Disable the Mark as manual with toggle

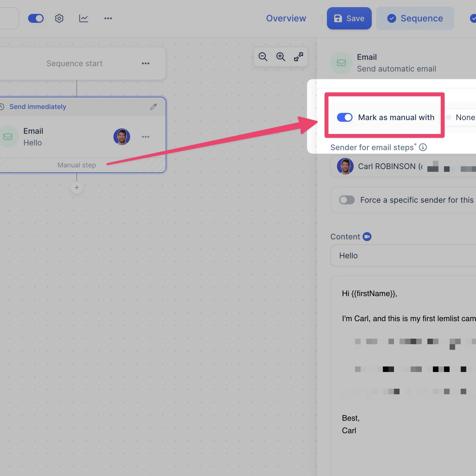click(x=344, y=117)
